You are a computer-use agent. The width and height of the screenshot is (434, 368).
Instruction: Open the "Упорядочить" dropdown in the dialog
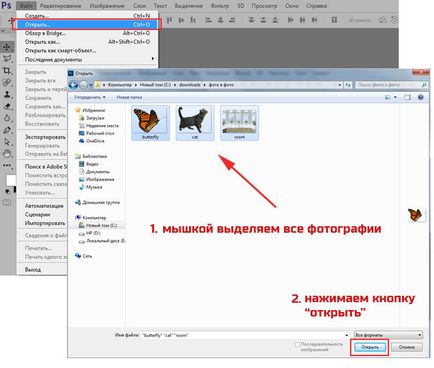click(x=90, y=97)
